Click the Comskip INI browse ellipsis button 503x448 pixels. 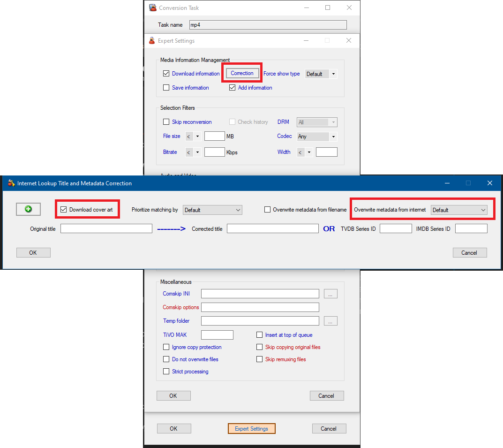pyautogui.click(x=330, y=294)
